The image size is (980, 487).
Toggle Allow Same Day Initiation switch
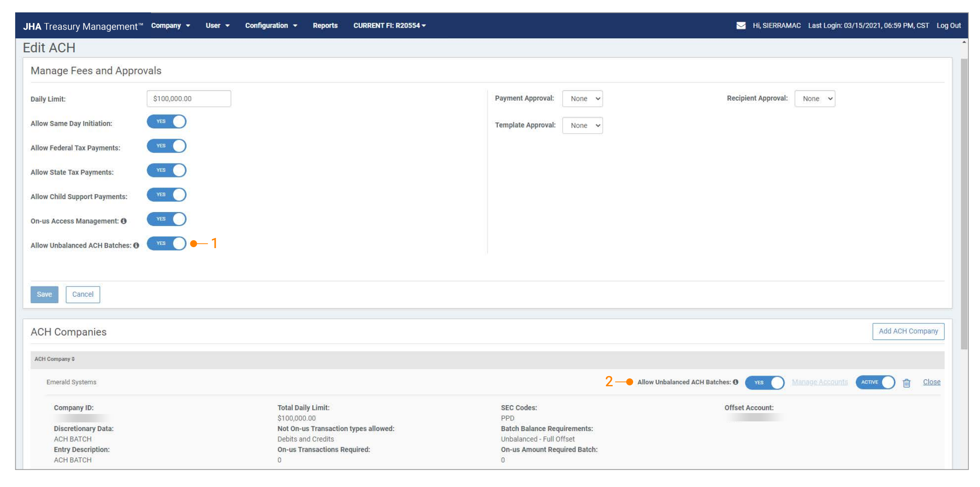point(166,122)
